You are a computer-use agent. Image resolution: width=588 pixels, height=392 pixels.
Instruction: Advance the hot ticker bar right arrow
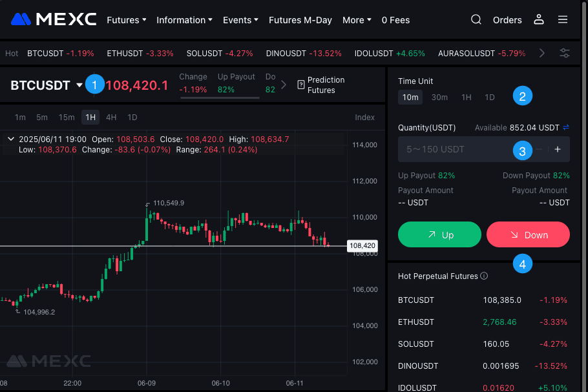pyautogui.click(x=541, y=53)
